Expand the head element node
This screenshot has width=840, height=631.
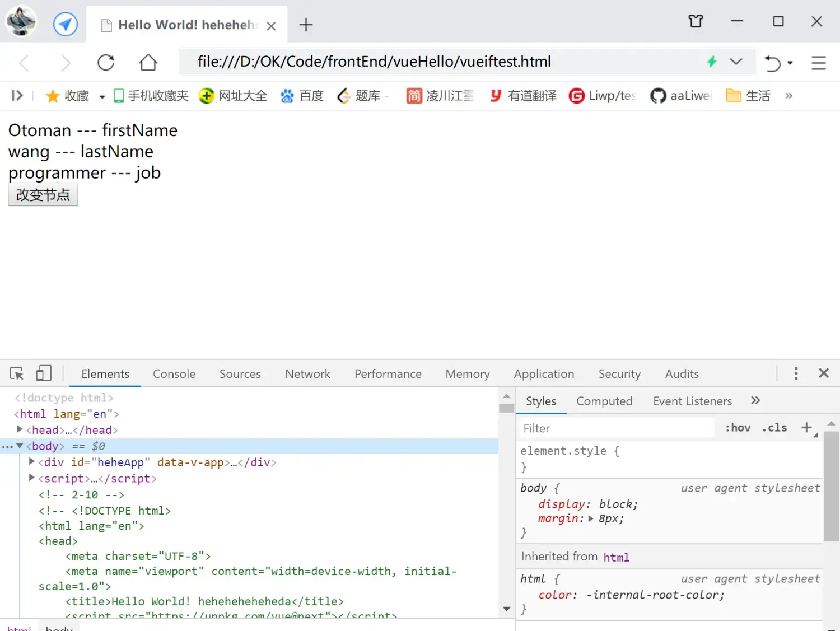pyautogui.click(x=20, y=429)
